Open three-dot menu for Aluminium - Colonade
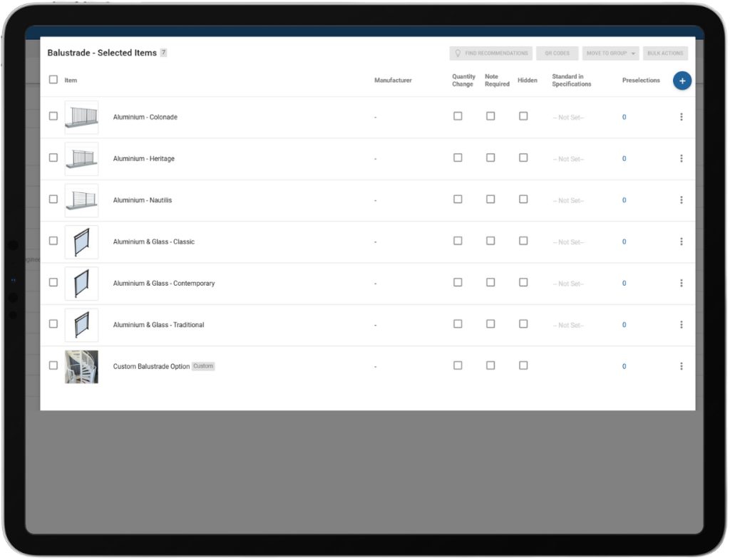 tap(682, 117)
